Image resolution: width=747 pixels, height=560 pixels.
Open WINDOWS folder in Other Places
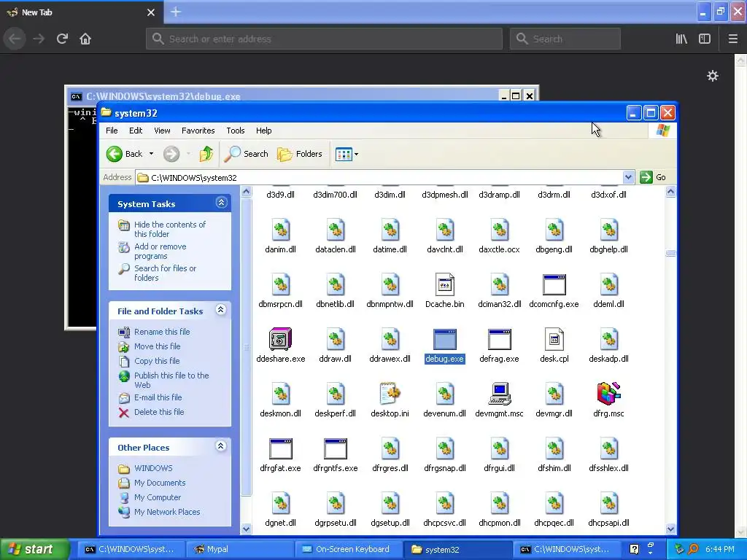[x=153, y=468]
